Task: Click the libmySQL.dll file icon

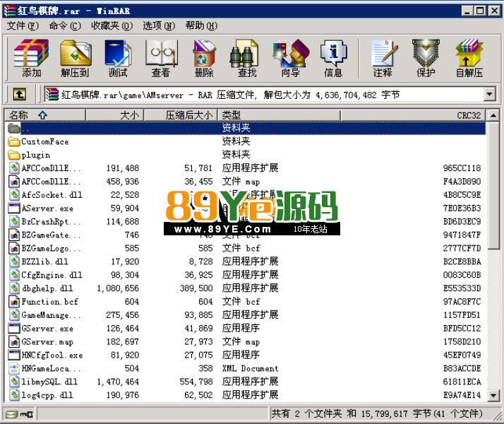Action: [14, 382]
